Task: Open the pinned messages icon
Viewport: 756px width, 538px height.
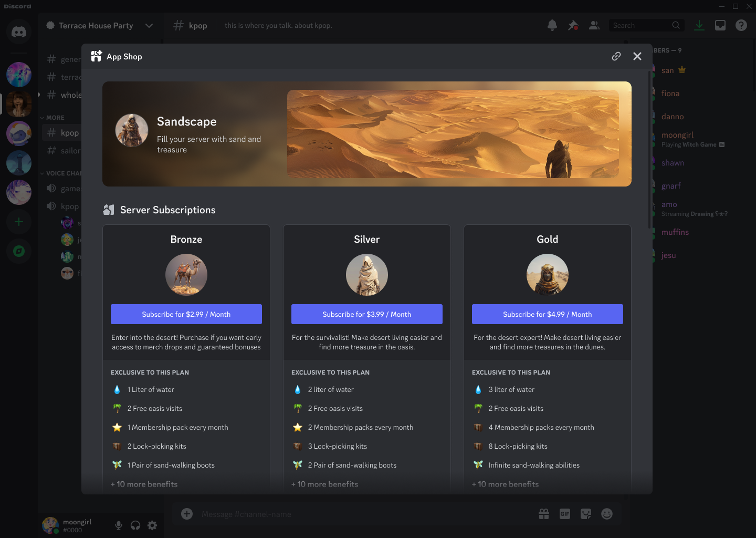Action: (573, 25)
